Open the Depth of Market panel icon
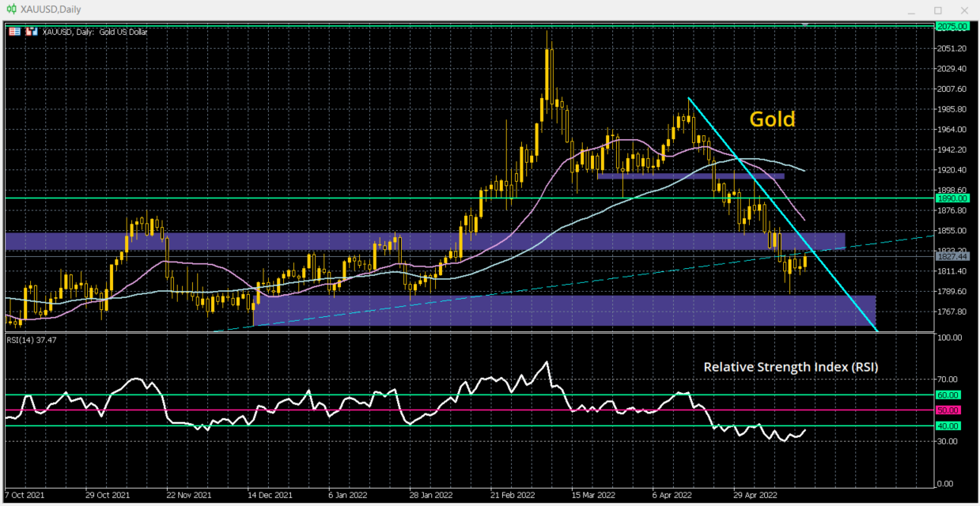The image size is (980, 506). [15, 32]
